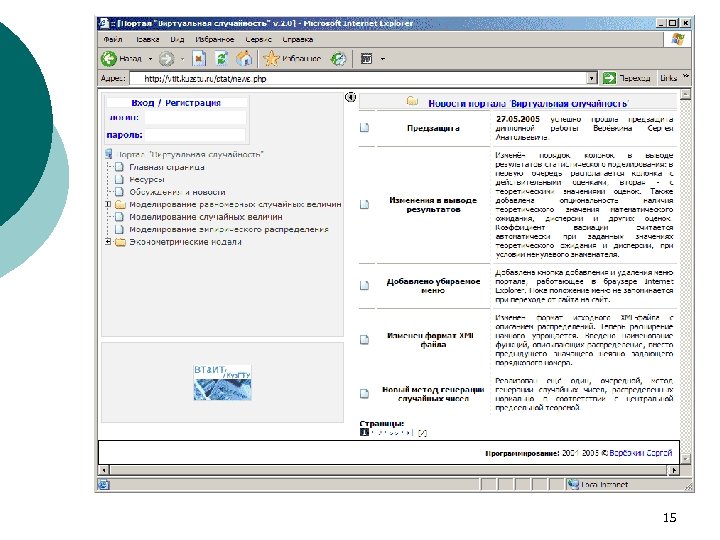This screenshot has height=540, width=720.
Task: Open the address bar dropdown arrow
Action: [x=592, y=79]
